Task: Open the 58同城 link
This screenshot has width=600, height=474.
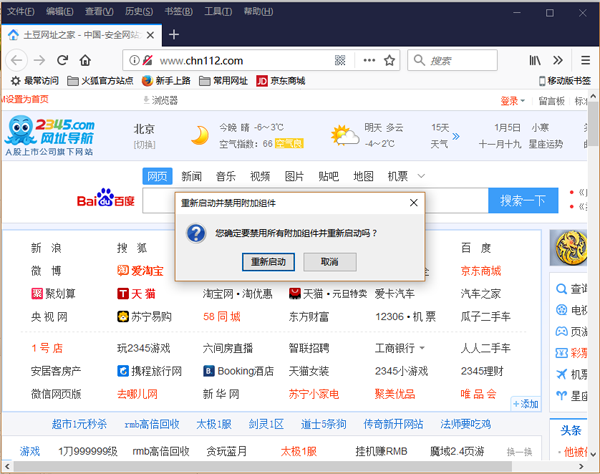Action: [222, 316]
